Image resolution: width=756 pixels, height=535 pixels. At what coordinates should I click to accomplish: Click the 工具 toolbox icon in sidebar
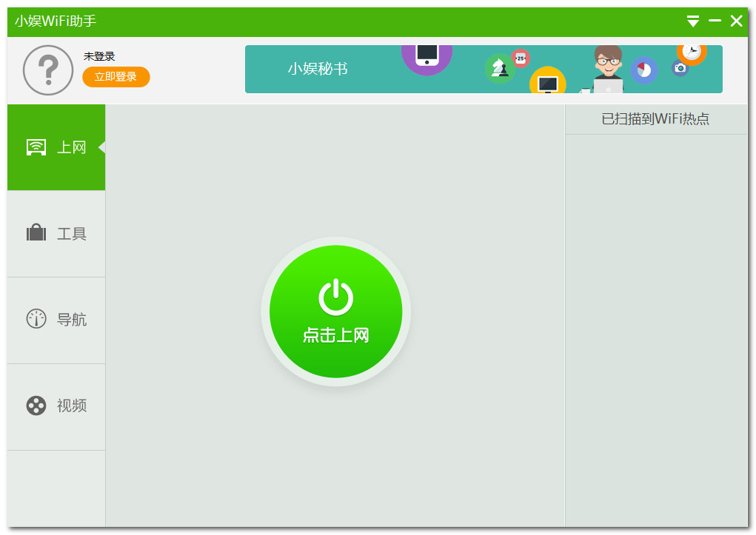36,232
